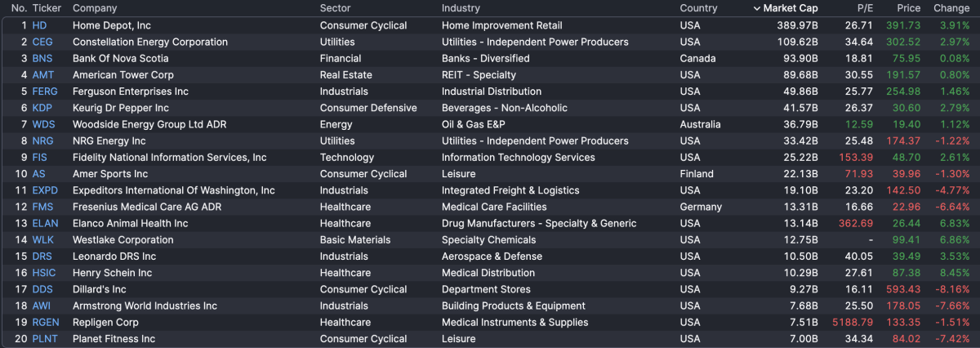Sort the list by Sector header

click(335, 8)
